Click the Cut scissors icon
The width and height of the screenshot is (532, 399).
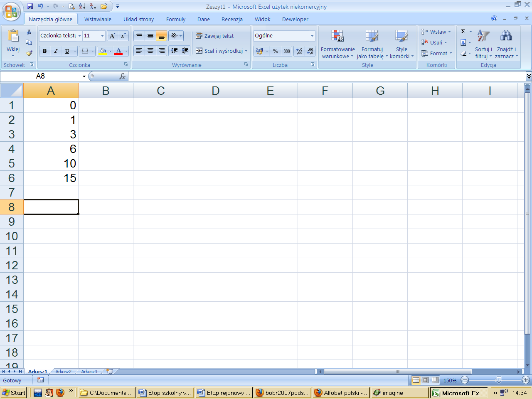click(x=29, y=32)
